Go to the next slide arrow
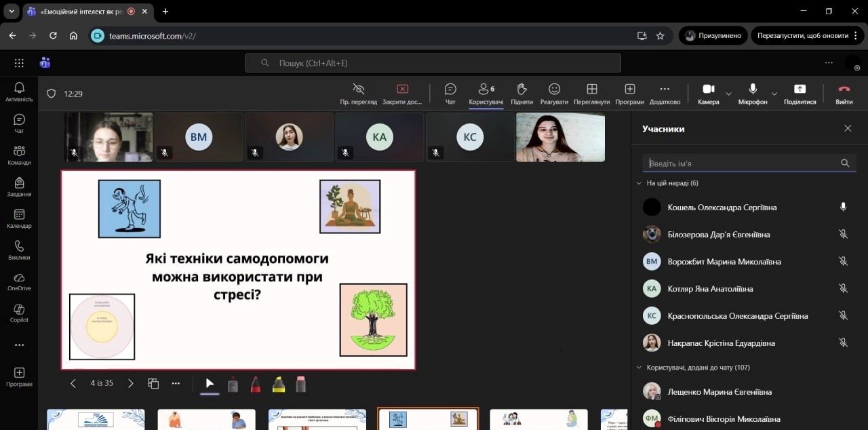868x430 pixels. pos(131,383)
